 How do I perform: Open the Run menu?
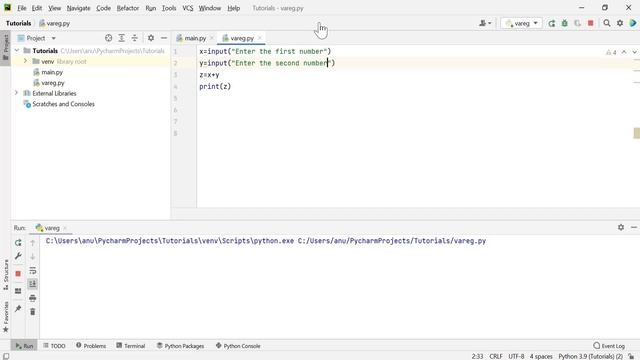click(151, 8)
